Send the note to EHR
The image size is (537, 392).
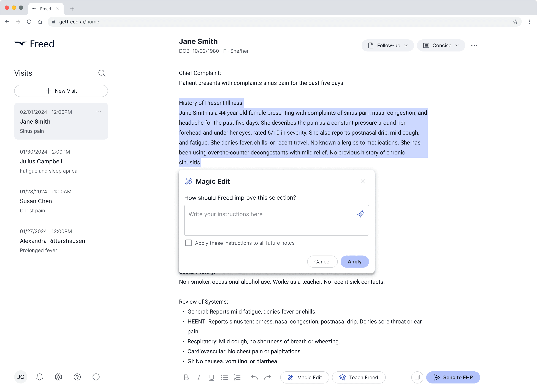[x=453, y=377]
